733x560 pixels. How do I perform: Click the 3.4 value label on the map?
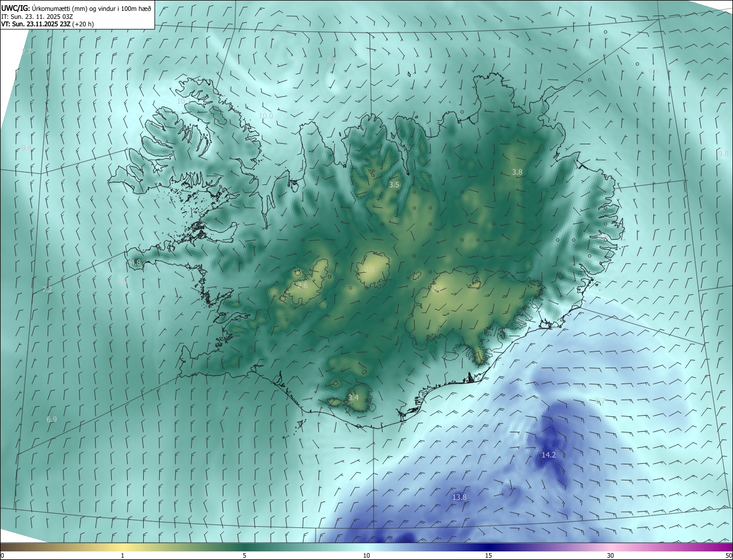(353, 398)
